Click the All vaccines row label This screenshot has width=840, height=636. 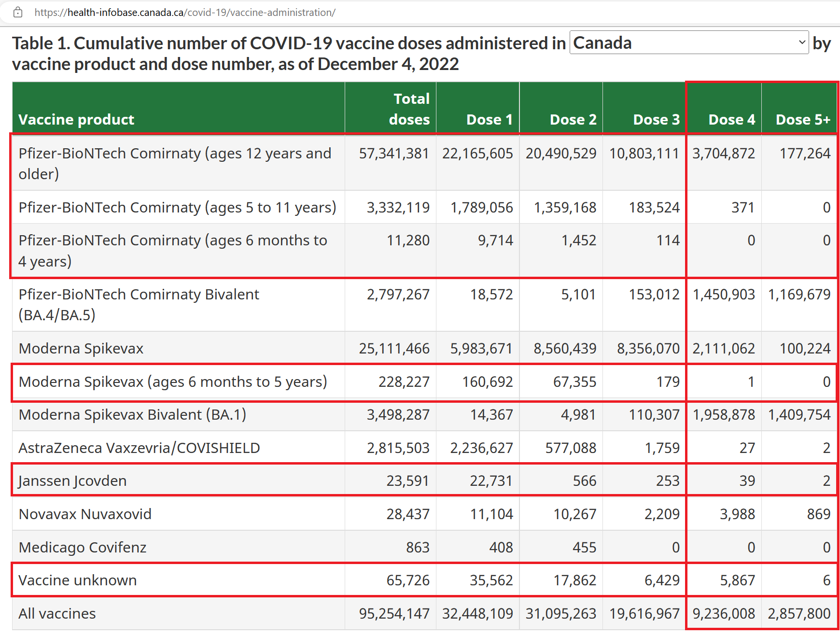(57, 614)
